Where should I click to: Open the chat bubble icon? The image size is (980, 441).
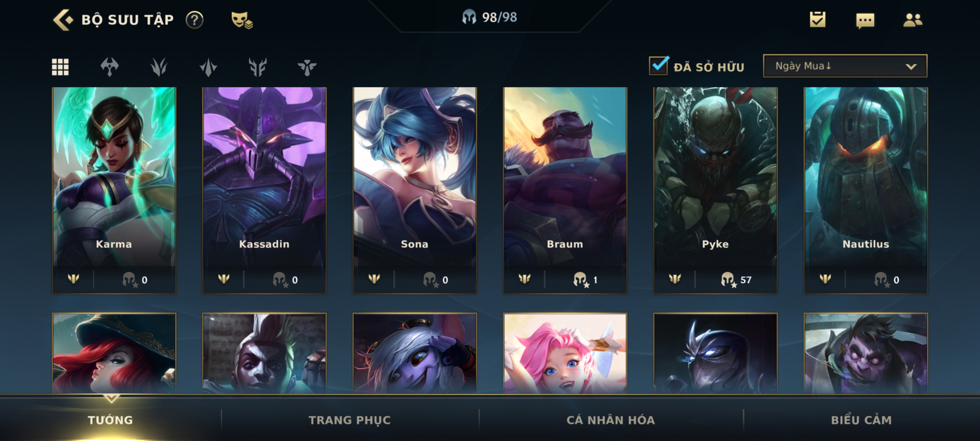[865, 21]
